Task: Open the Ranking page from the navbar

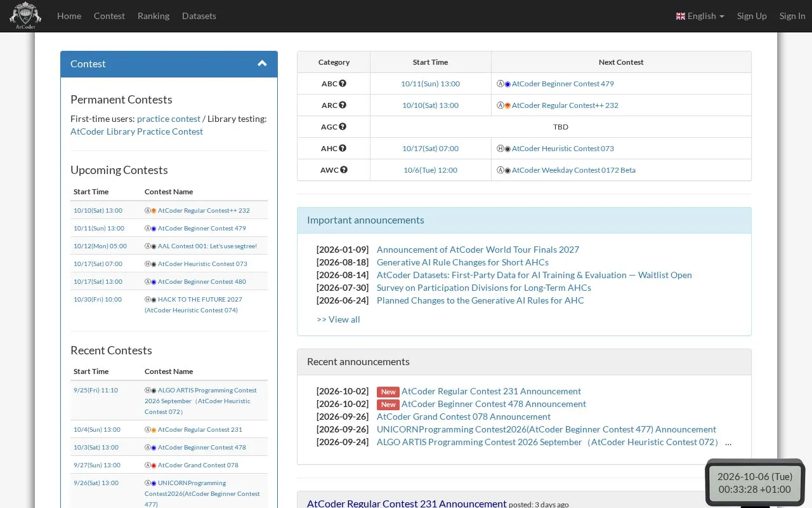Action: click(154, 16)
